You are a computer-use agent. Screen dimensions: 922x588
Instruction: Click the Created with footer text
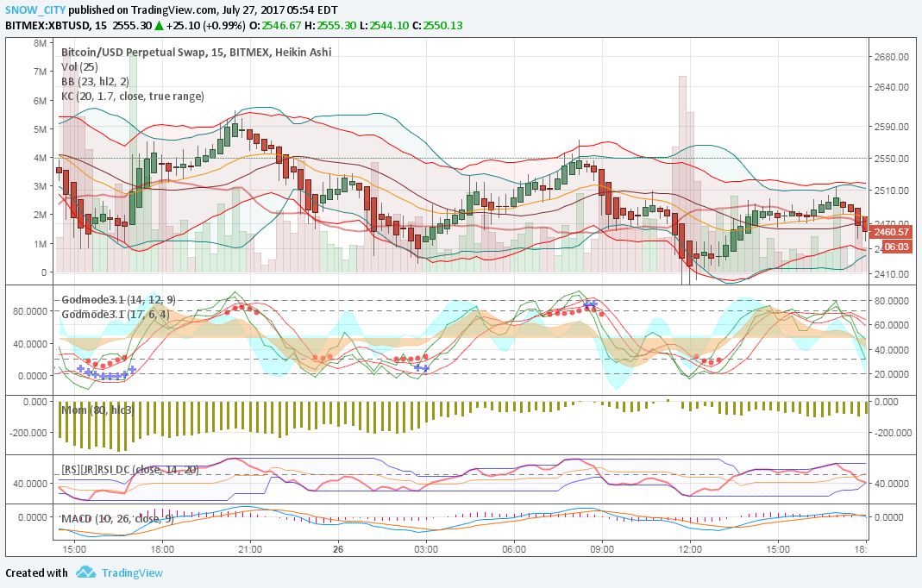36,572
